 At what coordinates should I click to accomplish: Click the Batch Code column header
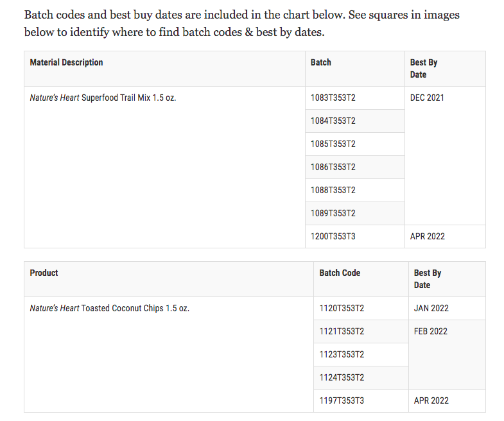pyautogui.click(x=340, y=273)
